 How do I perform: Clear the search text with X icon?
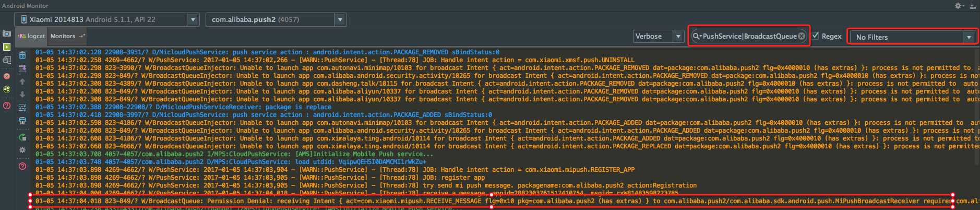click(802, 36)
